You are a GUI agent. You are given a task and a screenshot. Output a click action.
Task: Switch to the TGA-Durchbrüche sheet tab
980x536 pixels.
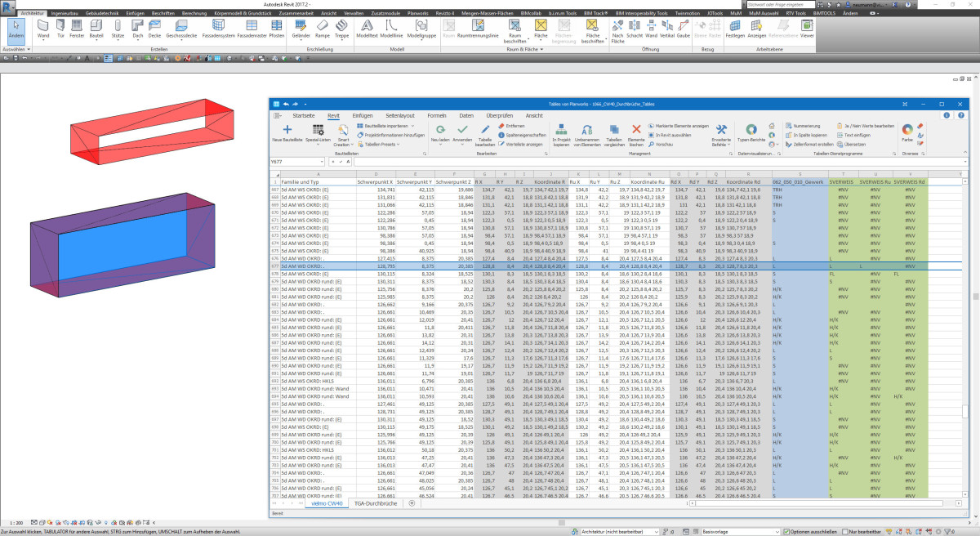pos(375,502)
